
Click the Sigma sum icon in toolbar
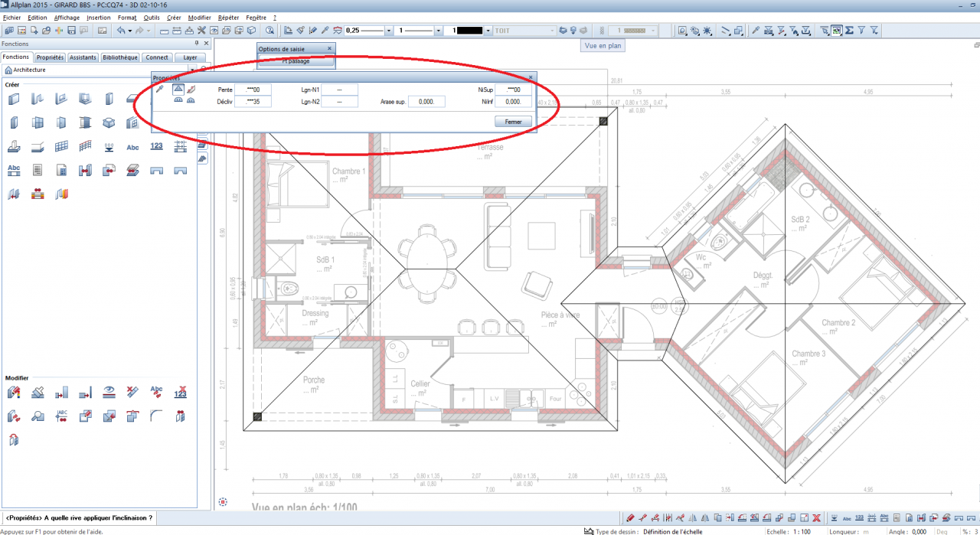click(849, 30)
